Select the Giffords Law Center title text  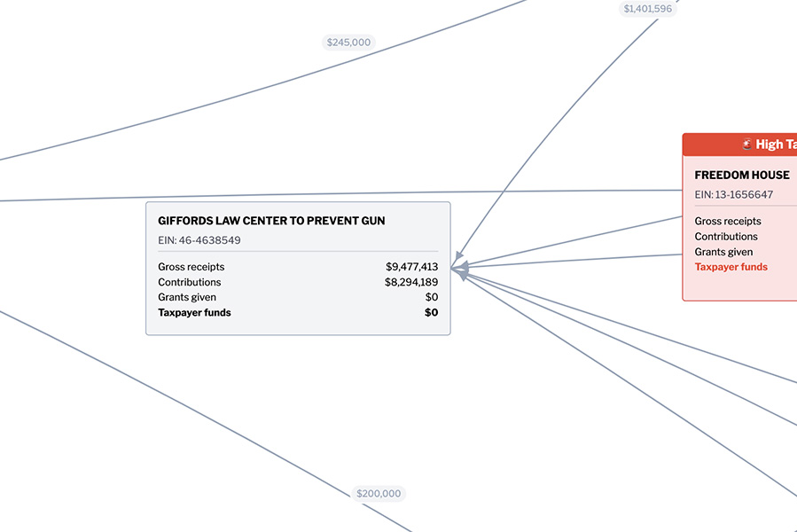(x=270, y=221)
